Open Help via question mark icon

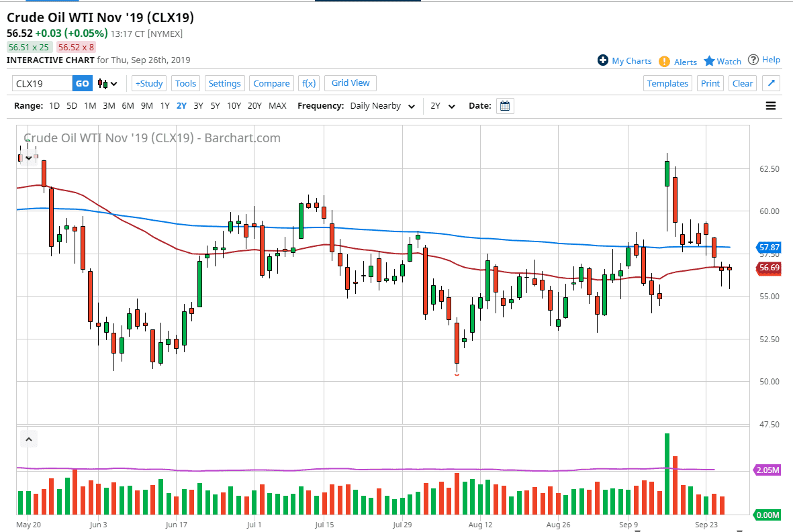coord(754,60)
